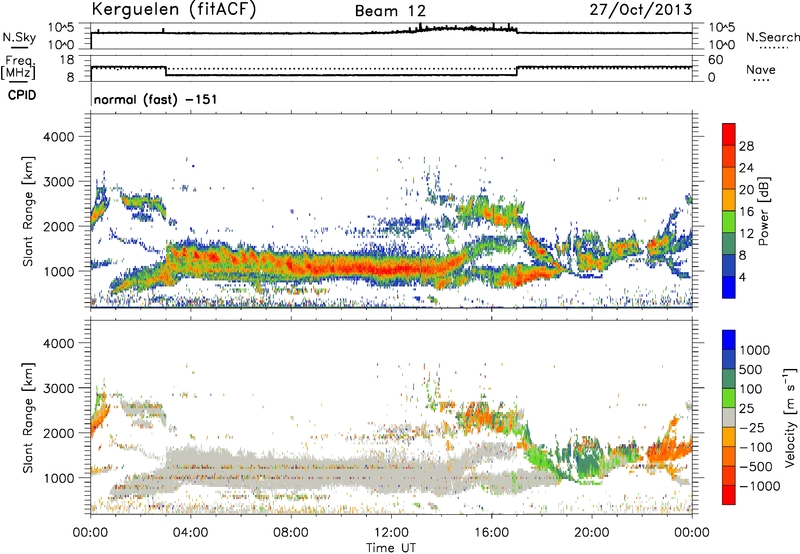Screen dimensions: 800x554
Task: Click the "500" label on the velocity colorbar
Action: (x=751, y=370)
